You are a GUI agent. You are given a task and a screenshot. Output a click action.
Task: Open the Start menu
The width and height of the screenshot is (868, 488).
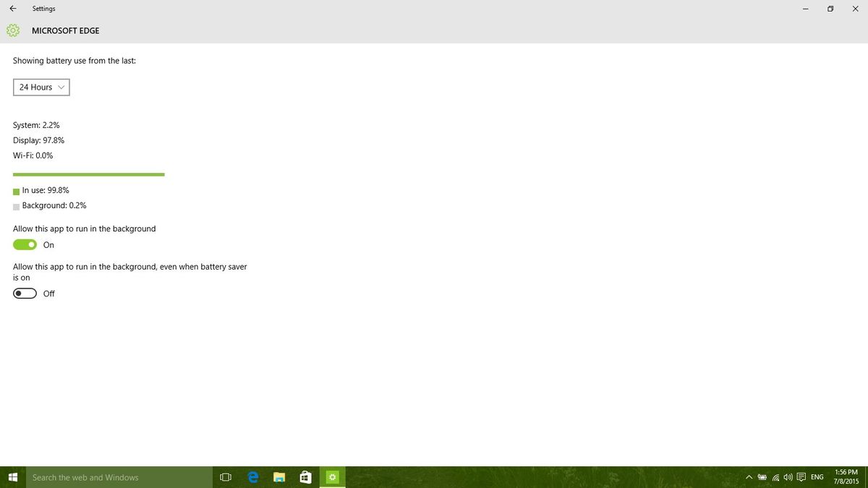12,477
